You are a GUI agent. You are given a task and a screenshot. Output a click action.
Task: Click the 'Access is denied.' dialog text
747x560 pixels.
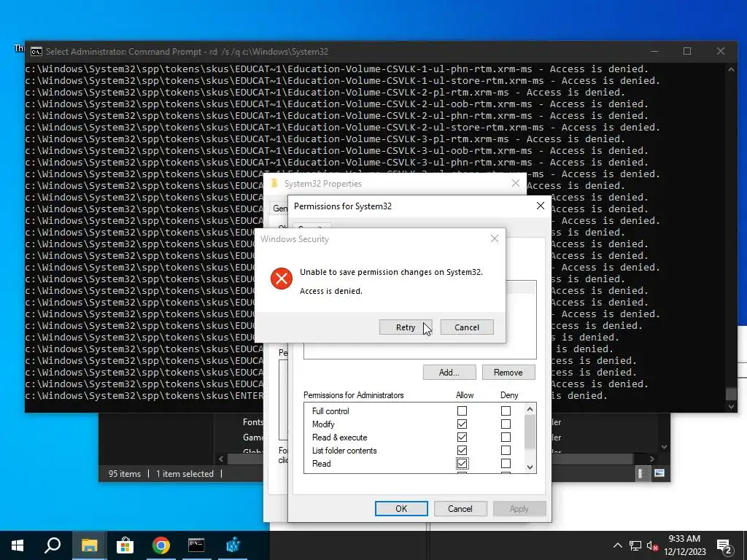tap(331, 291)
